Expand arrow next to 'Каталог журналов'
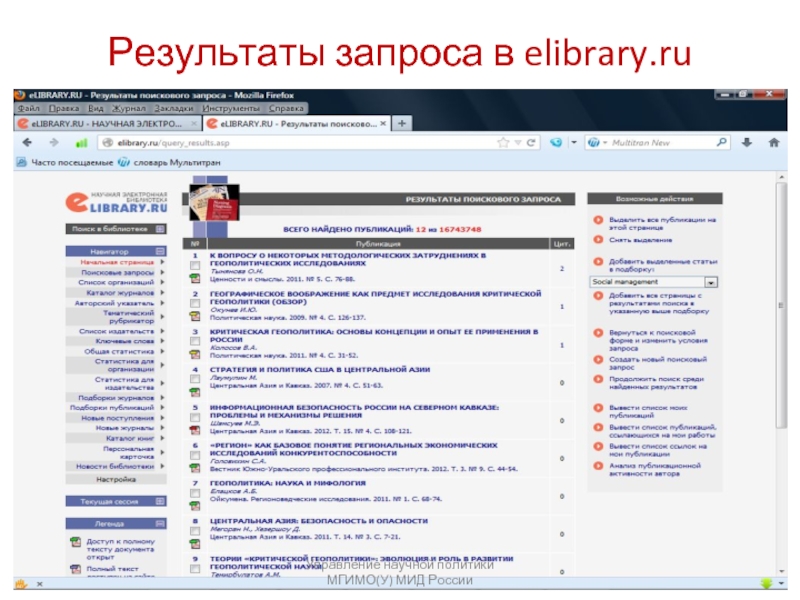 coord(162,292)
